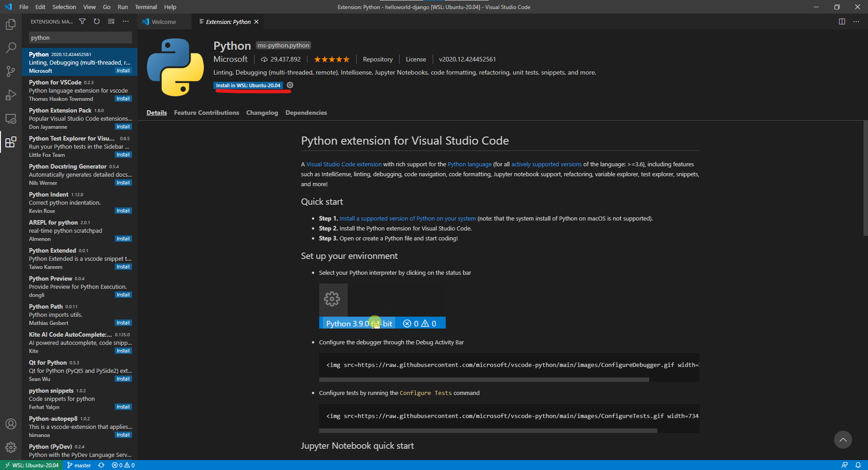Open the Terminal menu
This screenshot has width=868, height=470.
(x=146, y=7)
